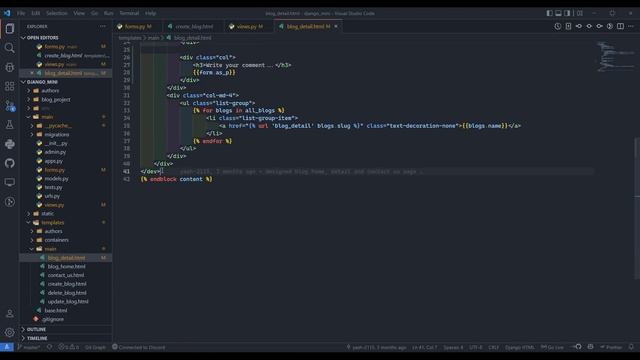This screenshot has height=360, width=640.
Task: Open the Remote Explorer monitor icon
Action: pyautogui.click(x=10, y=182)
